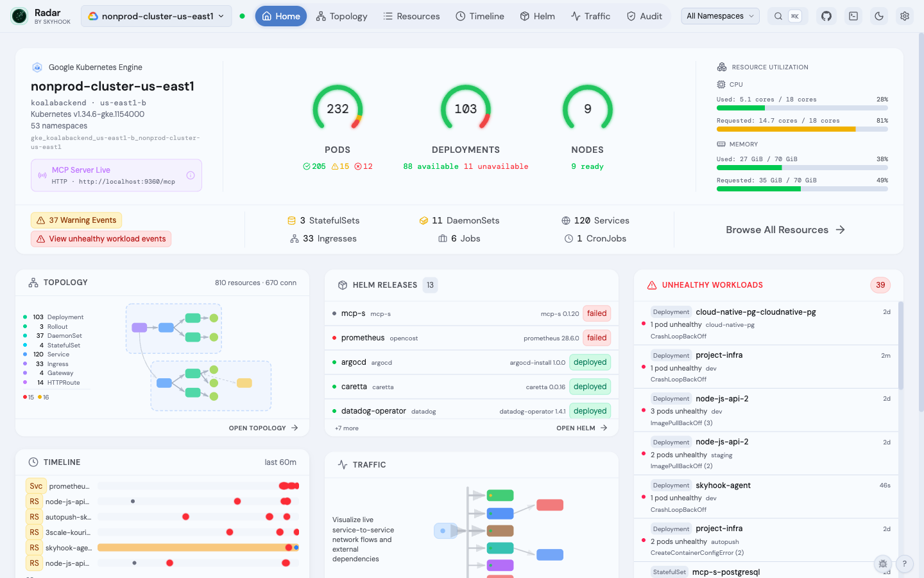
Task: Click the Unhealthy Workloads list scrollbar
Action: click(x=901, y=346)
